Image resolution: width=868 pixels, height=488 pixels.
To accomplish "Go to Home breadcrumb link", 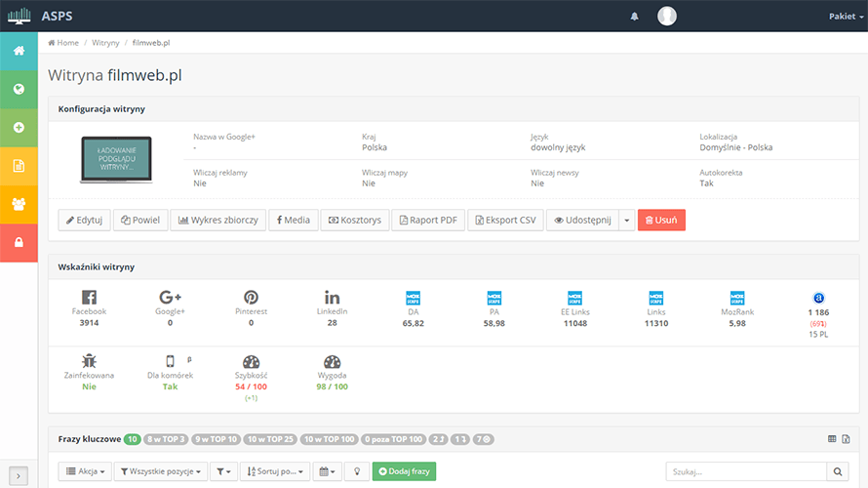I will pyautogui.click(x=63, y=43).
